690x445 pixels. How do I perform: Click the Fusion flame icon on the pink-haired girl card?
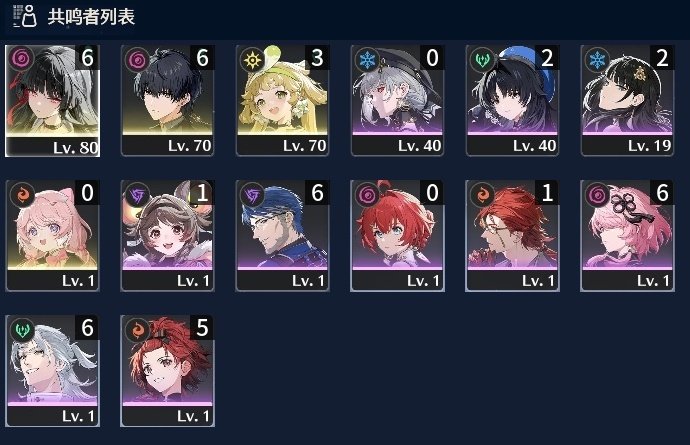22,195
